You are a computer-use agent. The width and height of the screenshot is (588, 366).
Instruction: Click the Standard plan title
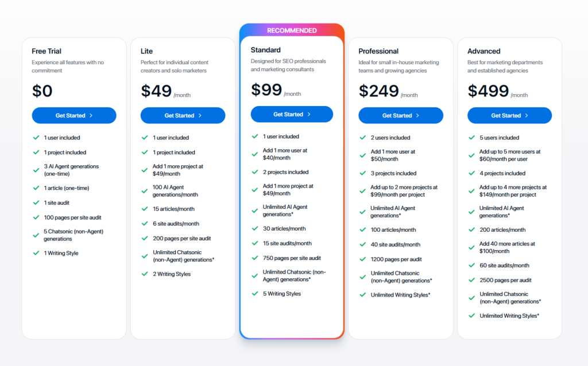(265, 50)
